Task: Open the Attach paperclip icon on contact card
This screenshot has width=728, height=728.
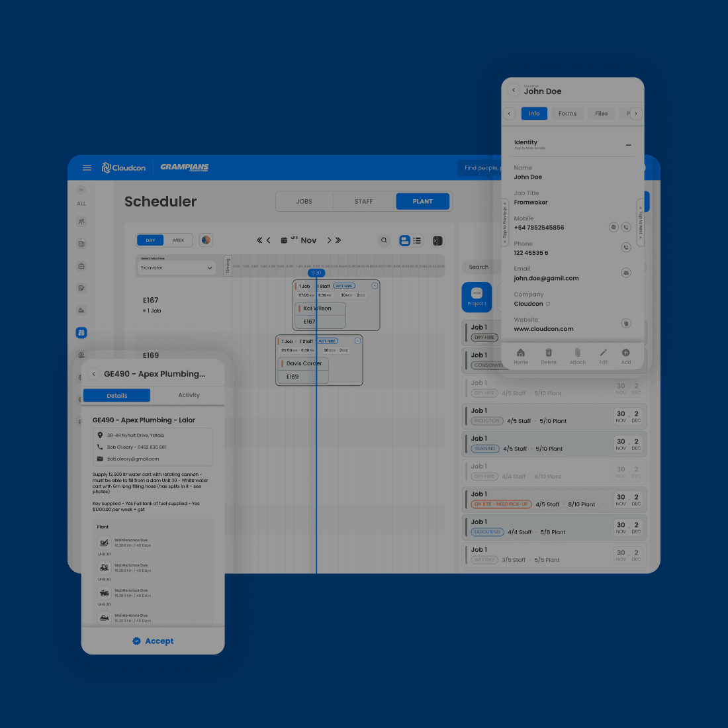Action: click(x=577, y=354)
